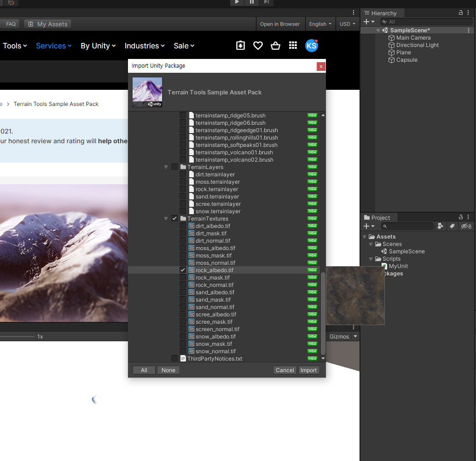This screenshot has width=476, height=461.
Task: Open downloads icon in Asset Store header
Action: point(240,46)
